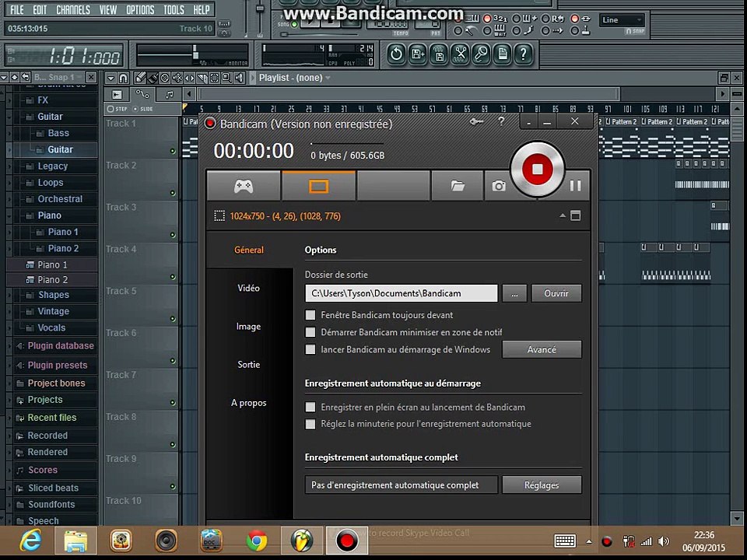Click the export wave file button
Viewport: 747px width, 560px height.
[439, 54]
